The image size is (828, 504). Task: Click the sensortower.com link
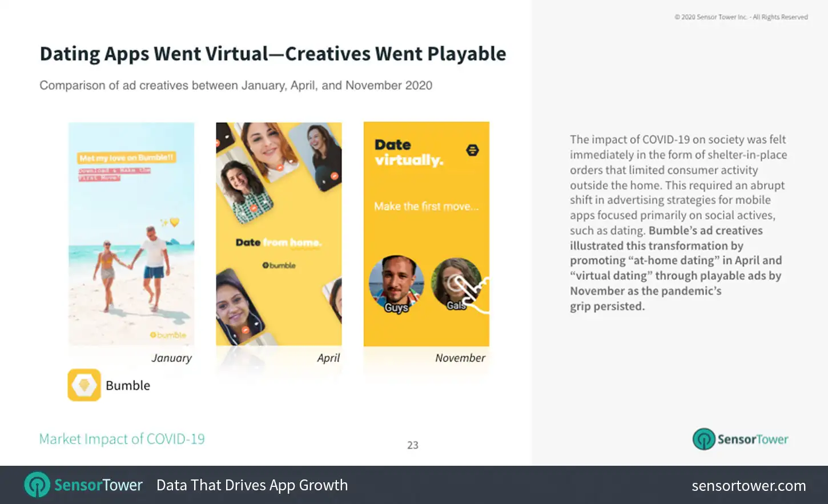[x=749, y=486]
